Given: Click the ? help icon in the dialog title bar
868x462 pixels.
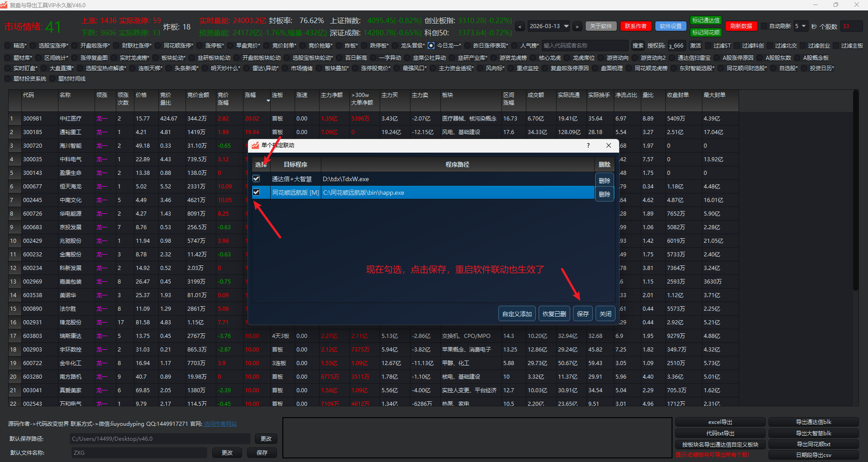Looking at the screenshot, I should [x=588, y=145].
